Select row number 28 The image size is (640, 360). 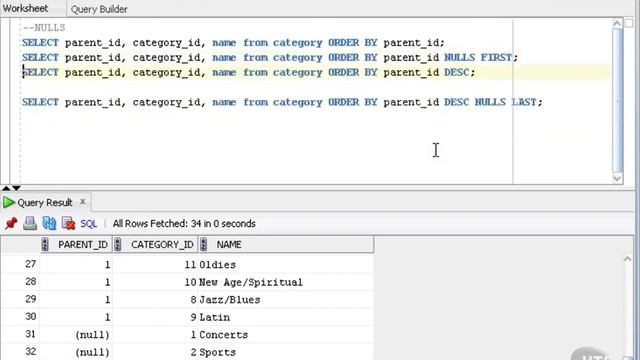[30, 282]
